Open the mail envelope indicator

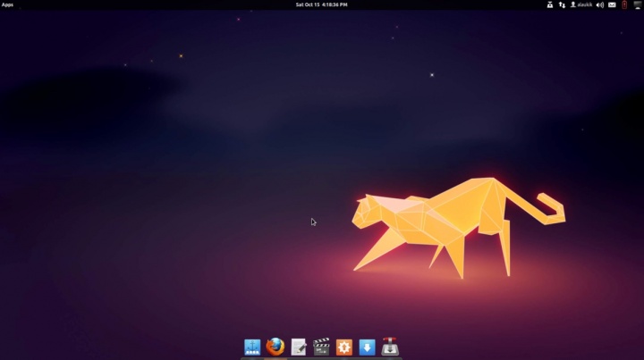tap(612, 4)
